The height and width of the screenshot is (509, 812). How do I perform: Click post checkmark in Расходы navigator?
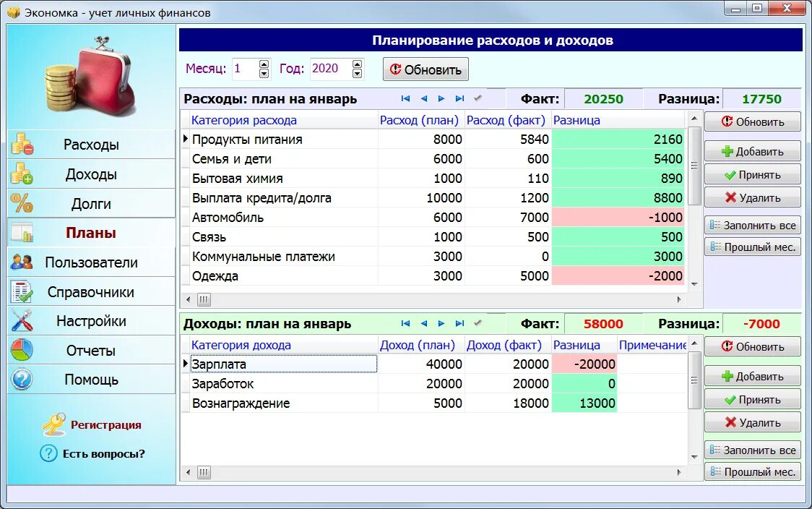[478, 98]
